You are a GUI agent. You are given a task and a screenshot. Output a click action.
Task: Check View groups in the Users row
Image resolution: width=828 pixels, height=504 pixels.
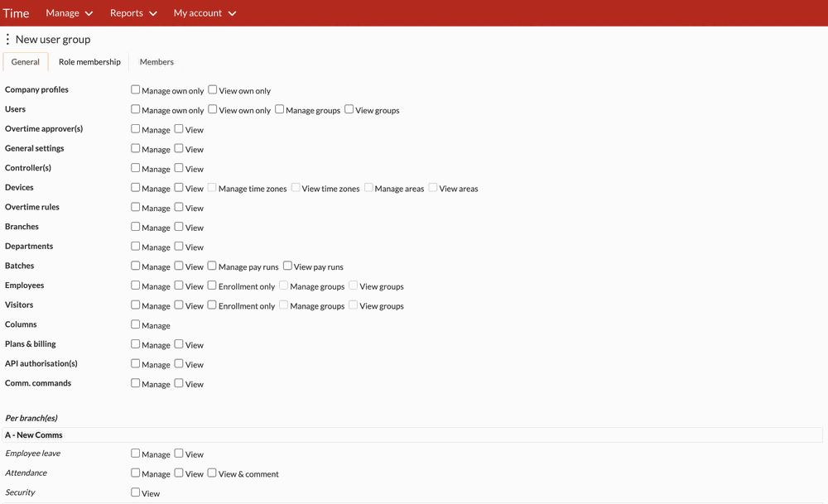[x=349, y=109]
